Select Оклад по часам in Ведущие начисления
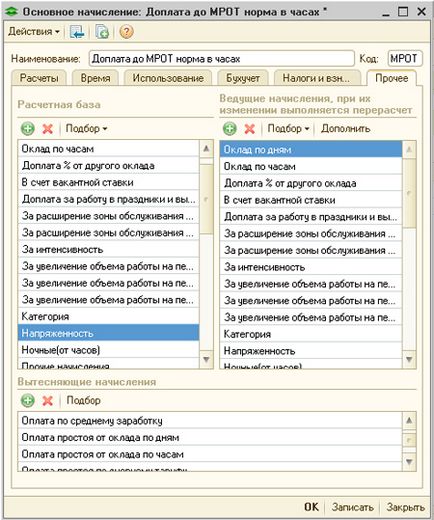Image resolution: width=434 pixels, height=520 pixels. [311, 166]
